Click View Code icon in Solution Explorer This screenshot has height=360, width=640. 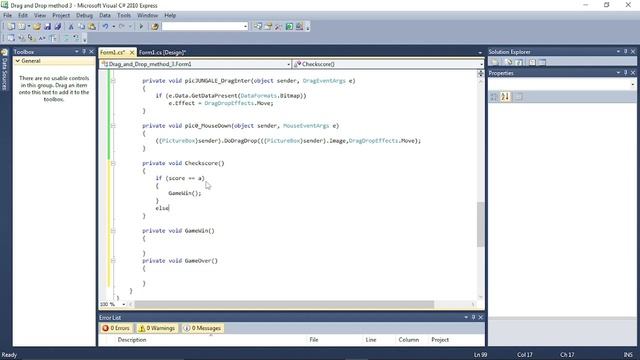[x=532, y=62]
